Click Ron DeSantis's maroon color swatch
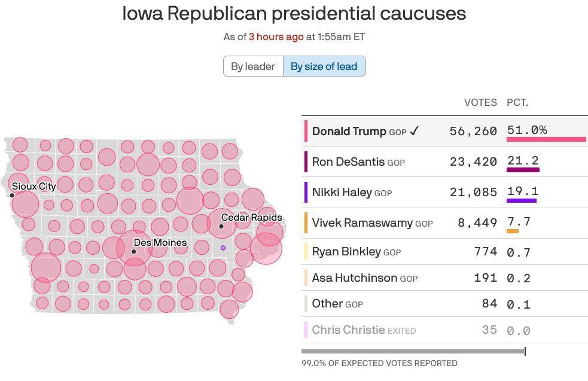 coord(306,161)
